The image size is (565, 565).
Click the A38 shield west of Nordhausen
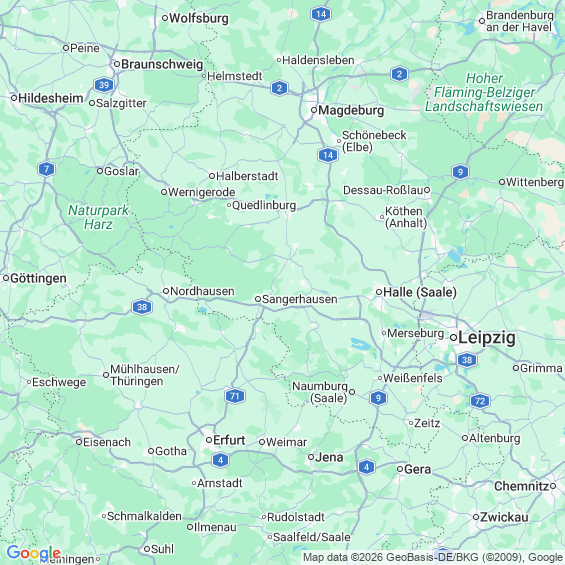coord(142,307)
